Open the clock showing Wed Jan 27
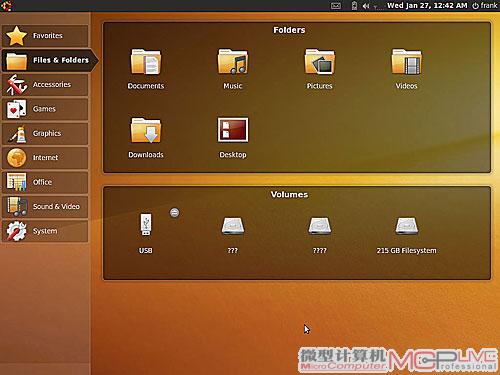The height and width of the screenshot is (375, 500). click(427, 6)
